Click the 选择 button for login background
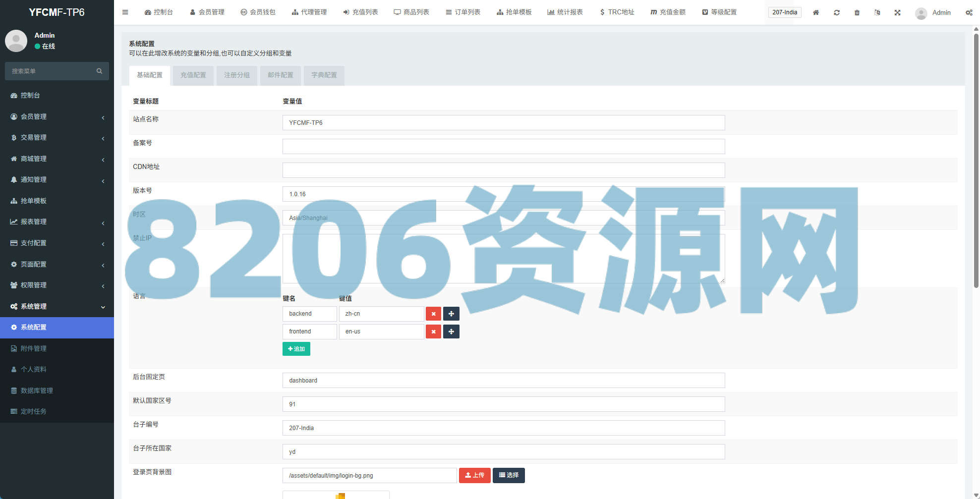Screen dimensions: 980x499 (509, 475)
